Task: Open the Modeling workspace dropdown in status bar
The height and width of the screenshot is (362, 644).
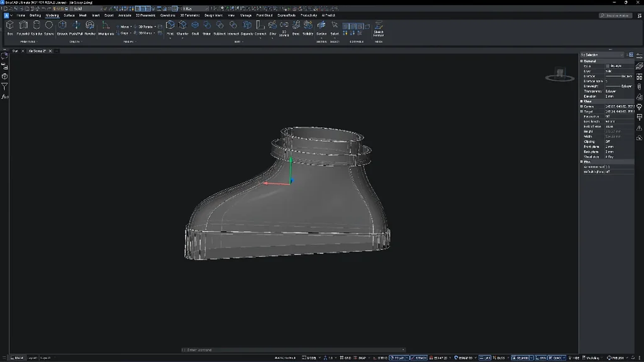Action: pos(592,358)
